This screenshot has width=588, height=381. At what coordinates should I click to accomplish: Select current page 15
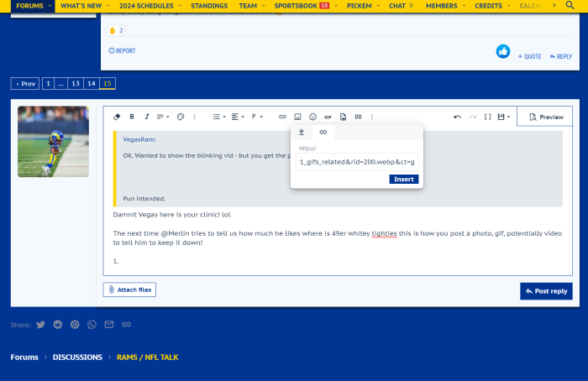[108, 84]
